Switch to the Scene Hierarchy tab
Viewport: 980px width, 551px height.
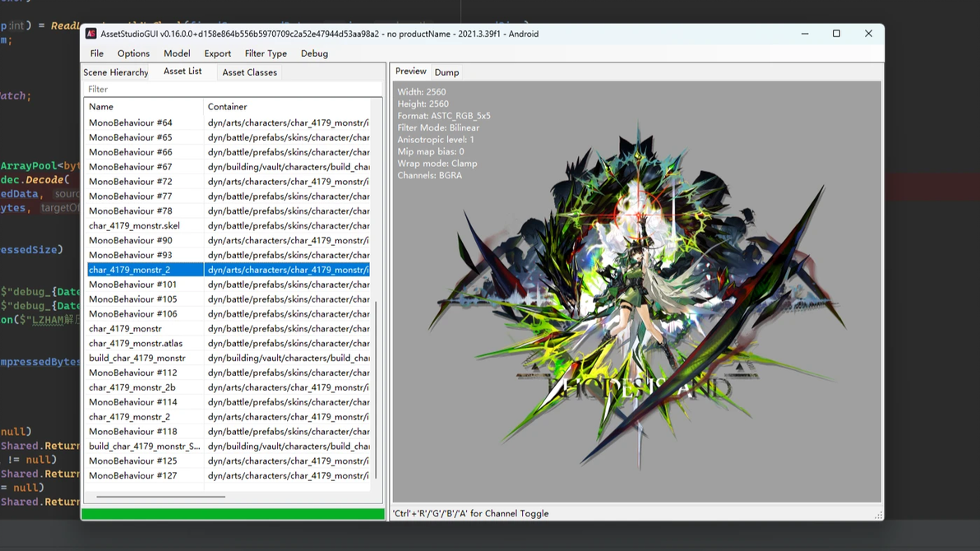point(116,72)
